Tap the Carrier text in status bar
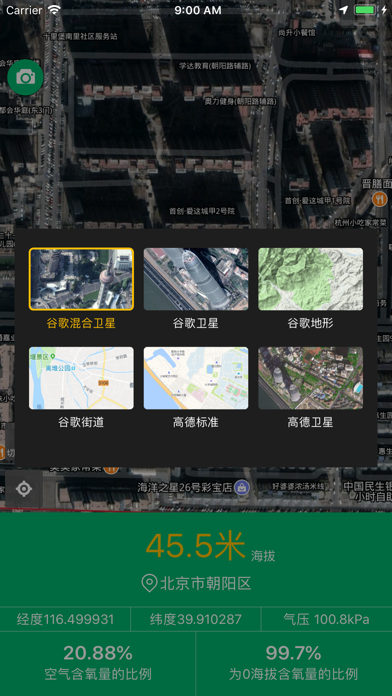The image size is (392, 696). (24, 10)
